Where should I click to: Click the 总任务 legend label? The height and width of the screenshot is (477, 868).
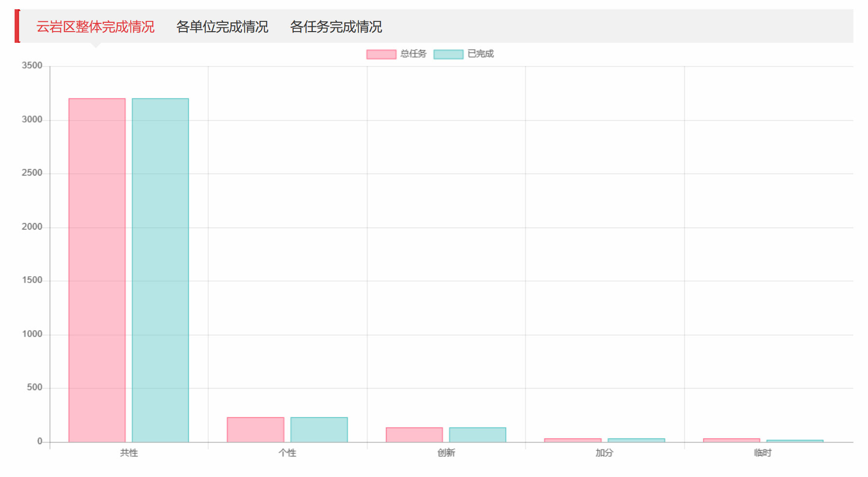pyautogui.click(x=413, y=54)
